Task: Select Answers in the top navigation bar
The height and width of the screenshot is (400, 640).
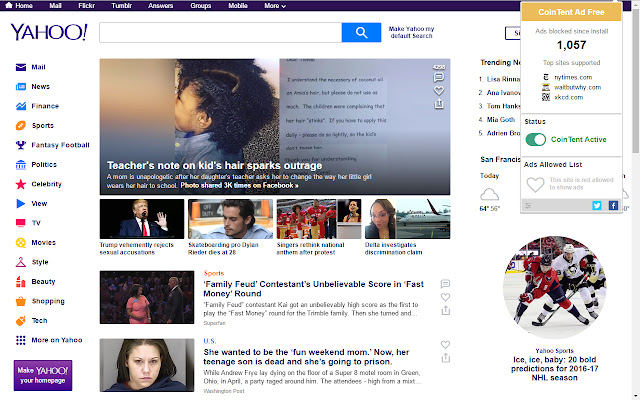Action: 161,5
